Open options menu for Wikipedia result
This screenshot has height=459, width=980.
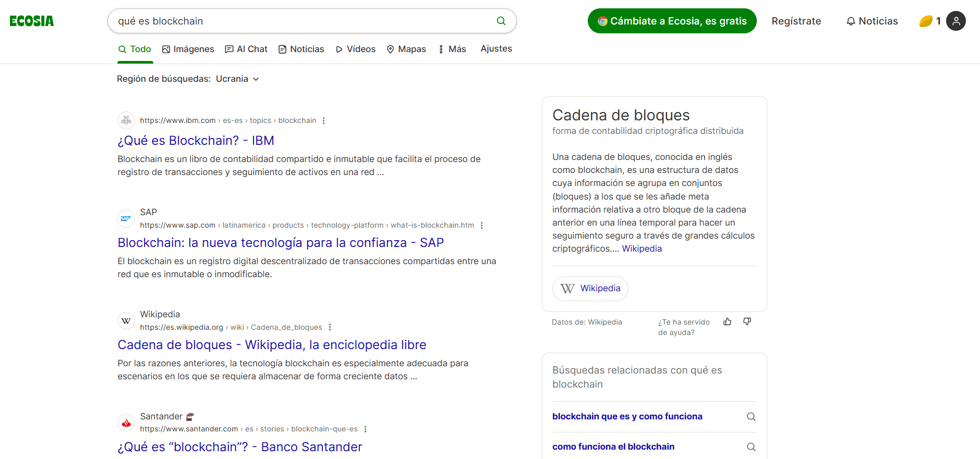point(330,327)
